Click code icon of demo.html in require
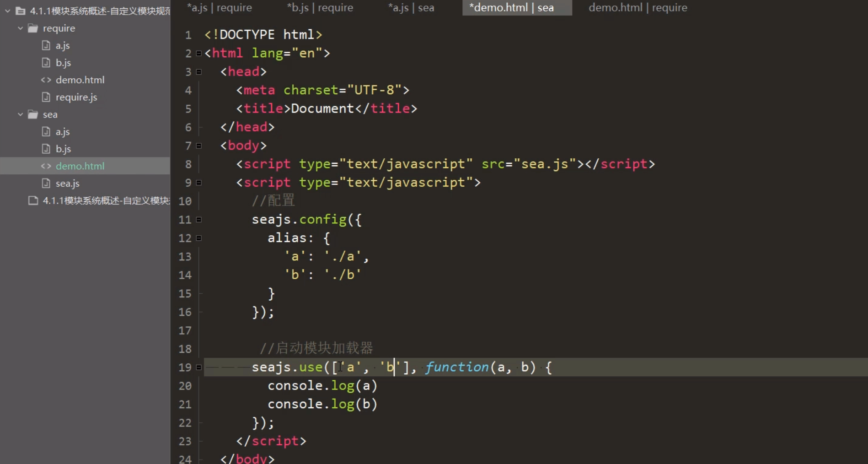The height and width of the screenshot is (464, 868). click(46, 80)
